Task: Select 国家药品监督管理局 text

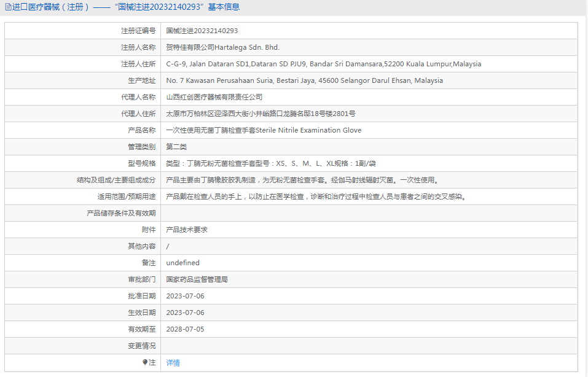Action: coord(197,279)
